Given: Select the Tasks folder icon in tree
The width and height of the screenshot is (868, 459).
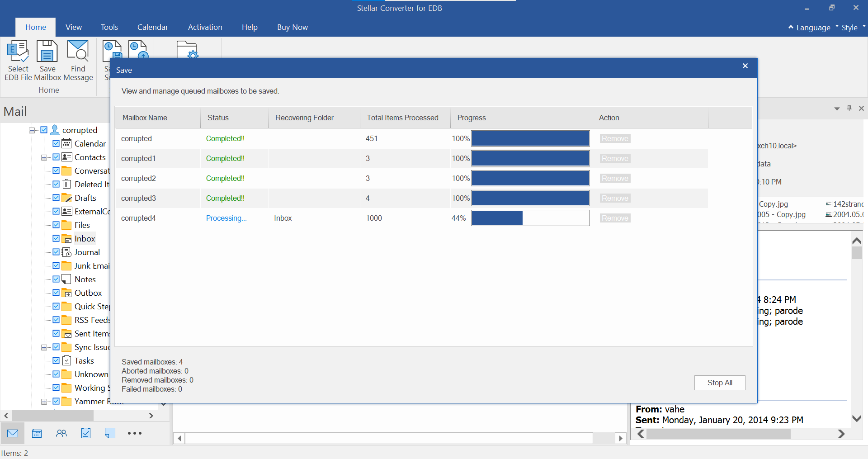Looking at the screenshot, I should pyautogui.click(x=66, y=361).
